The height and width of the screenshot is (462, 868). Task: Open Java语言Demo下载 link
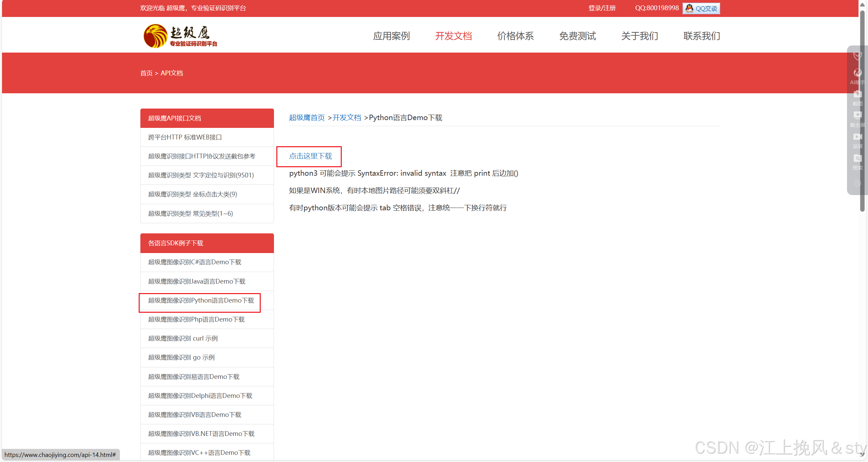(207, 282)
